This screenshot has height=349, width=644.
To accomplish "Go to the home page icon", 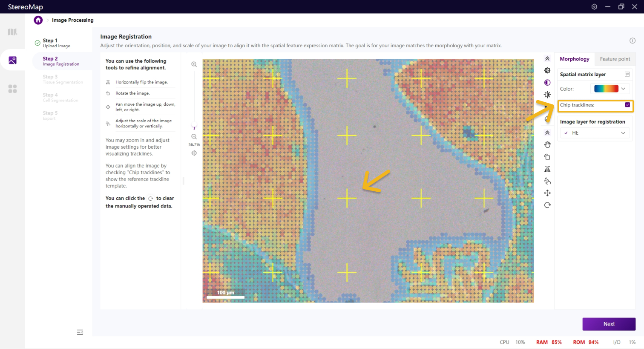I will coord(38,20).
